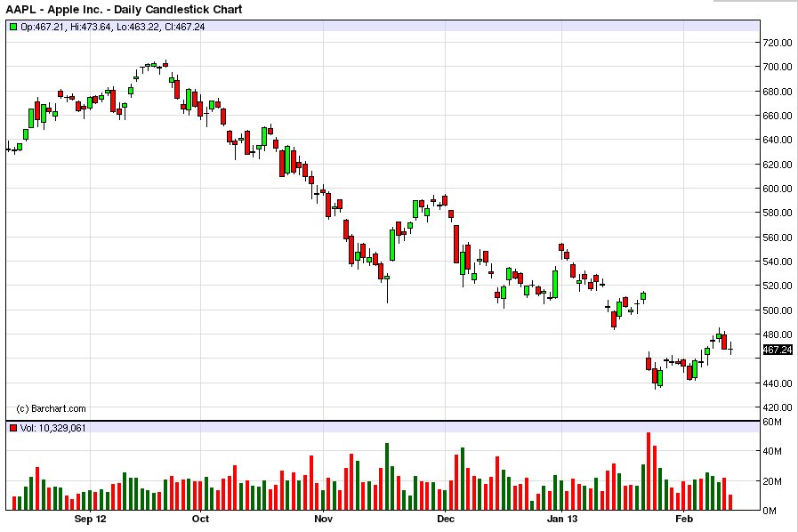
Task: Click the 680.00 price axis label
Action: [x=778, y=92]
